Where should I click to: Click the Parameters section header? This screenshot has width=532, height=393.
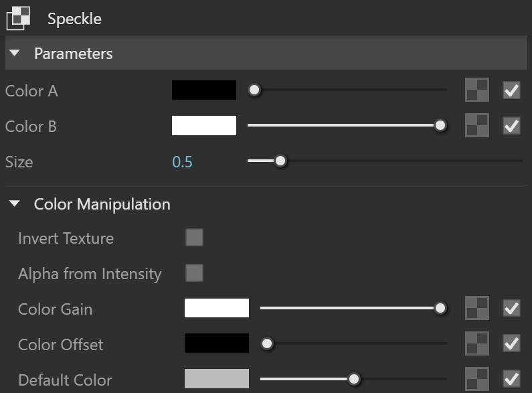[x=266, y=53]
